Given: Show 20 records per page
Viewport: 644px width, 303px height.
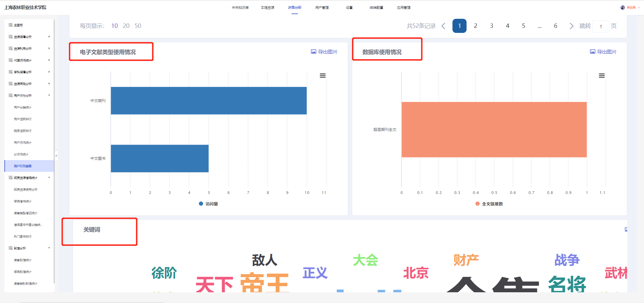Looking at the screenshot, I should pyautogui.click(x=126, y=26).
